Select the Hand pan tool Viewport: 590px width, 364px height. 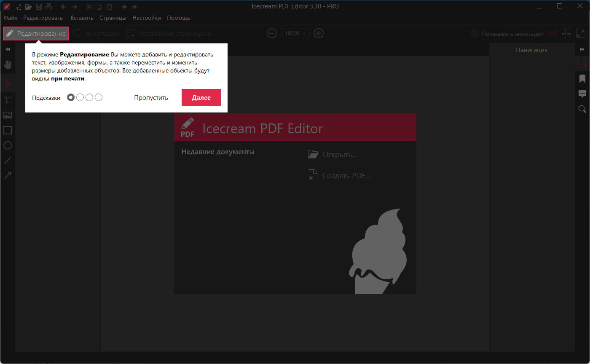[8, 64]
